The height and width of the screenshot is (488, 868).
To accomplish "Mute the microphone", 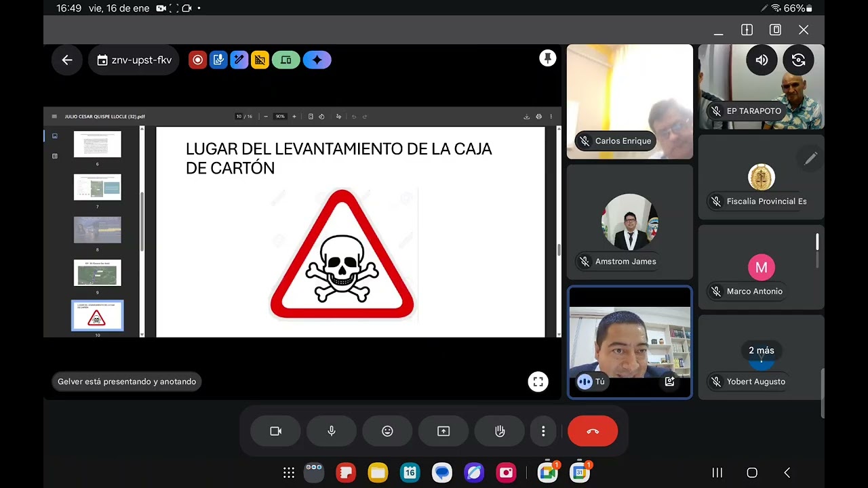I will (x=332, y=431).
